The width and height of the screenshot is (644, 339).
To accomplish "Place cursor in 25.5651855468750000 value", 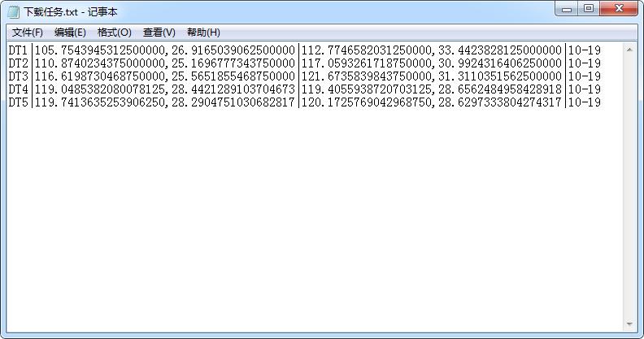I will point(233,76).
